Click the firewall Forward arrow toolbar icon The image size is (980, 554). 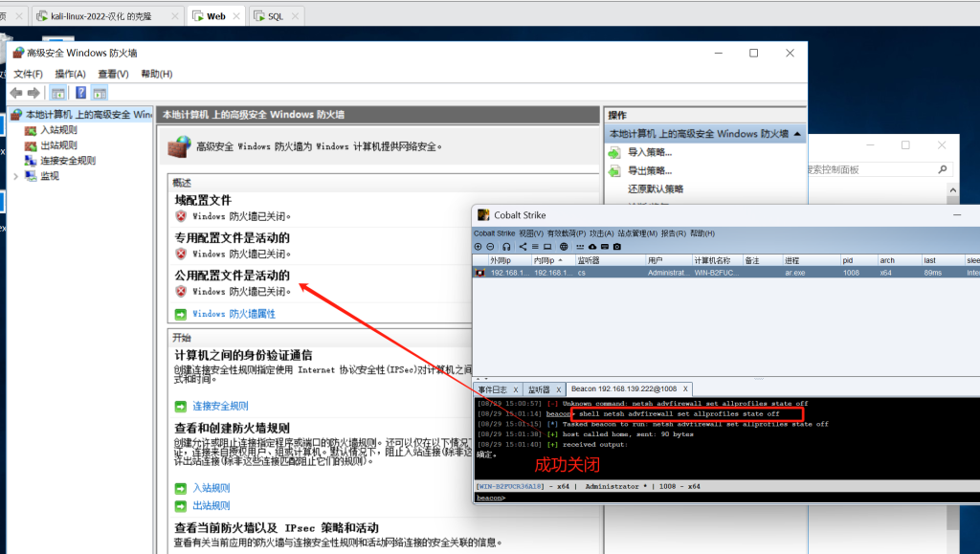pyautogui.click(x=33, y=93)
